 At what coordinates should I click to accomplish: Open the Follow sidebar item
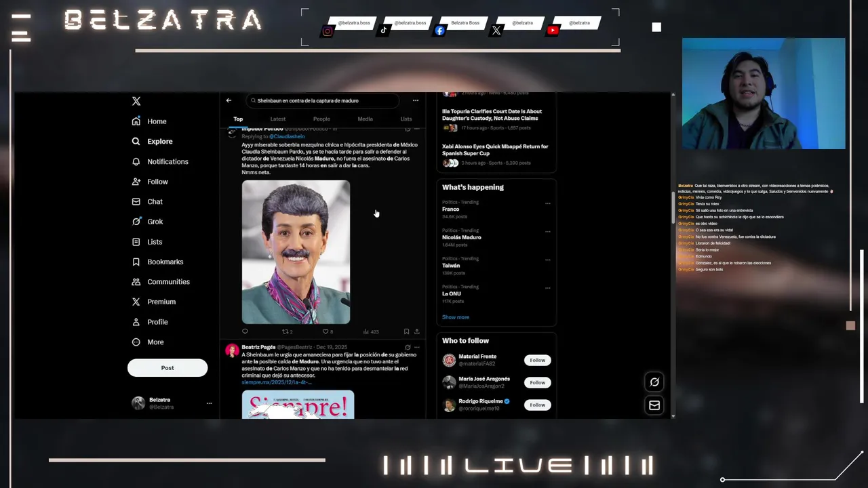pos(150,182)
